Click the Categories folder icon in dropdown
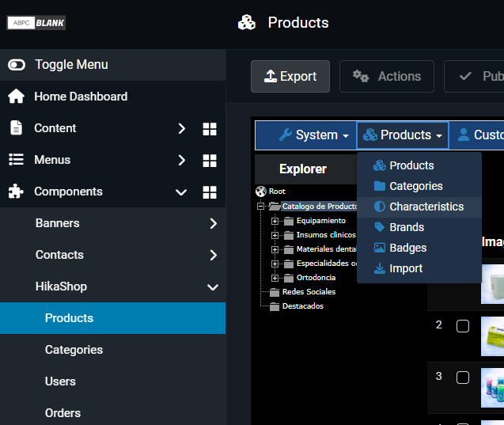 click(x=380, y=186)
